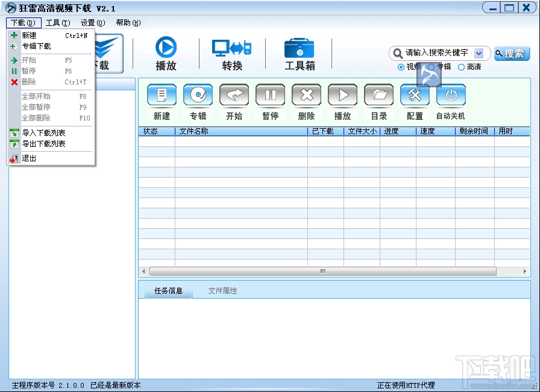Click the 用时 column header
Viewport: 540px width, 392px height.
[x=512, y=131]
